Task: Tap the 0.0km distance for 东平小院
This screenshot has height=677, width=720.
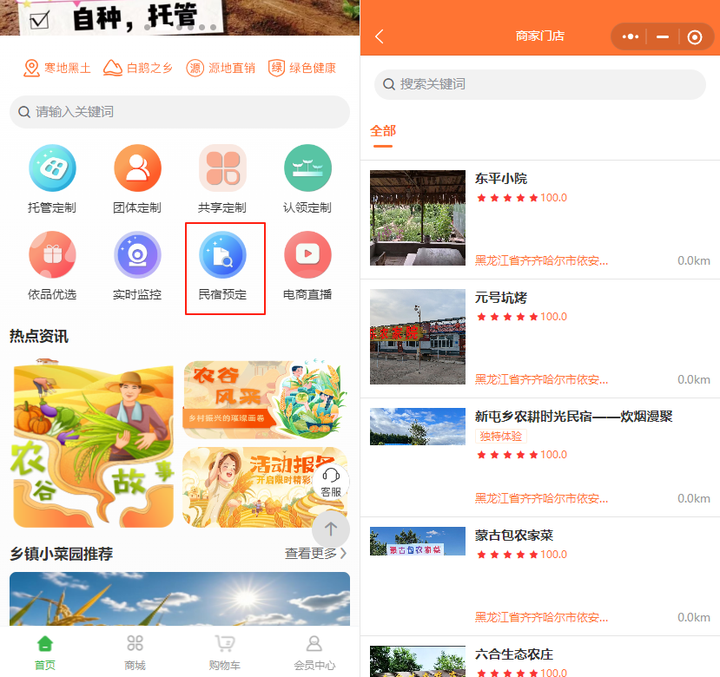Action: tap(694, 261)
